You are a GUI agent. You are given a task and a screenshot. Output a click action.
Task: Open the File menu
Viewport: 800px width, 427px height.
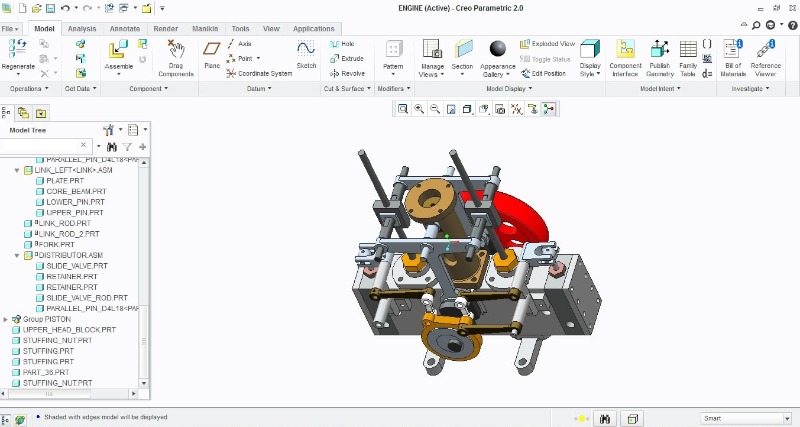[x=10, y=29]
